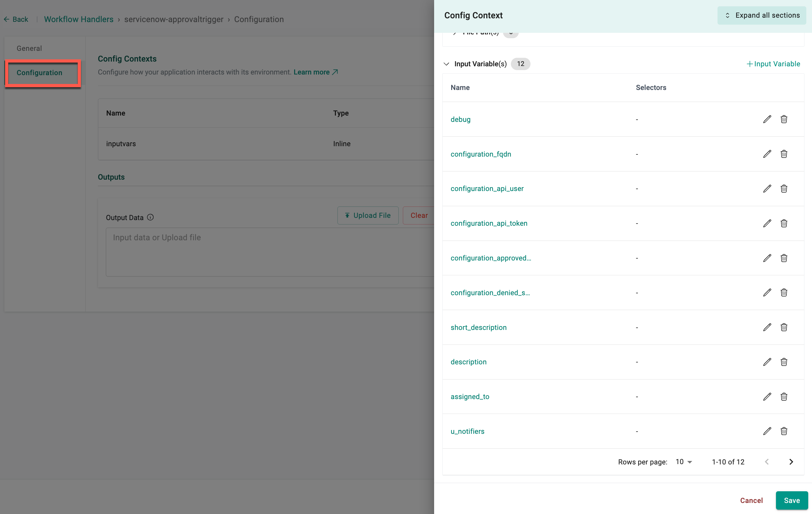Edit the assigned_to variable
The height and width of the screenshot is (514, 812).
[x=767, y=397]
